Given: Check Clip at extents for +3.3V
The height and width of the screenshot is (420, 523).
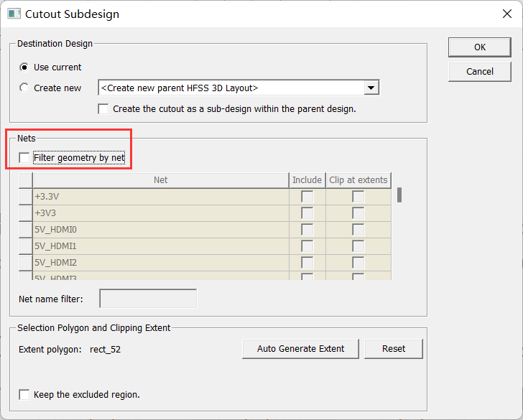Looking at the screenshot, I should point(358,197).
